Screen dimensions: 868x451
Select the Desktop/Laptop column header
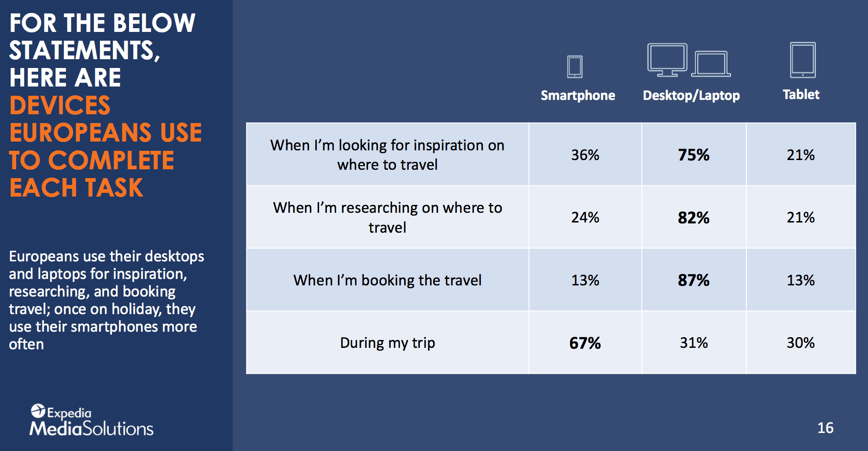[x=691, y=95]
